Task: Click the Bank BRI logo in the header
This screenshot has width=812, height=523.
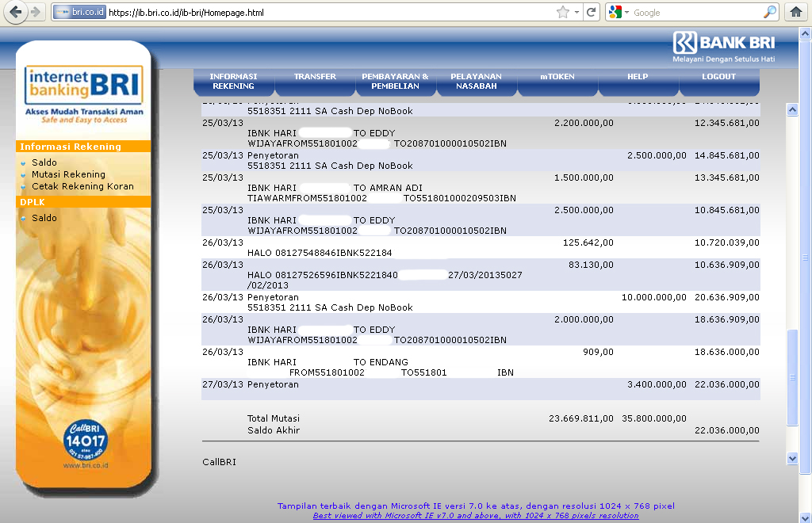Action: tap(723, 47)
